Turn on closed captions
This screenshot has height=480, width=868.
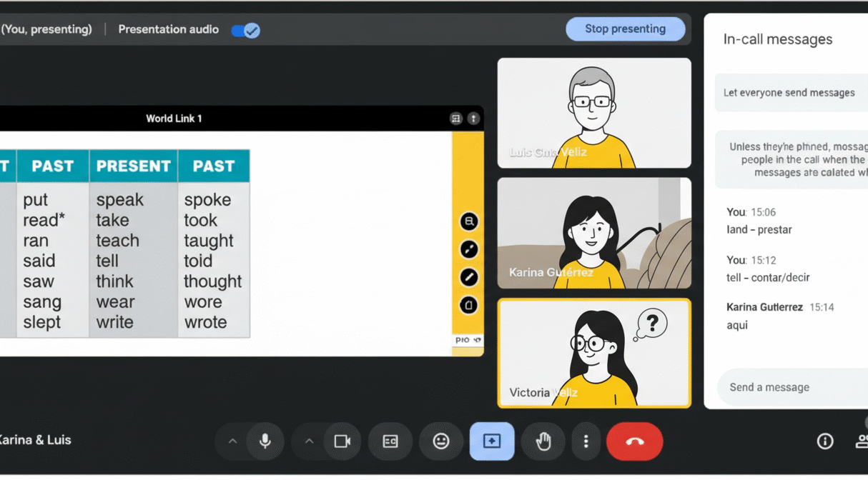pos(390,441)
